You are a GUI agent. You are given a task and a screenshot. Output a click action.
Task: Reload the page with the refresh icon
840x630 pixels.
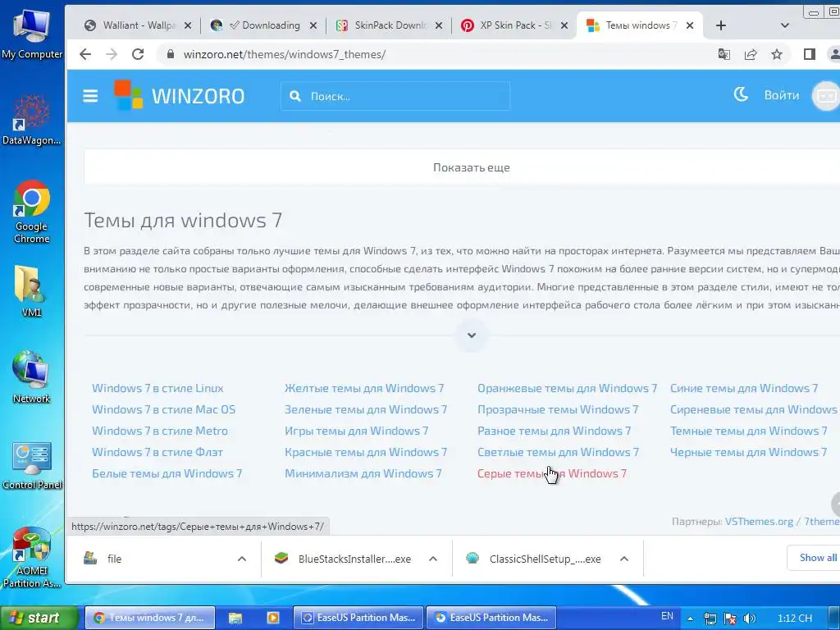point(138,54)
